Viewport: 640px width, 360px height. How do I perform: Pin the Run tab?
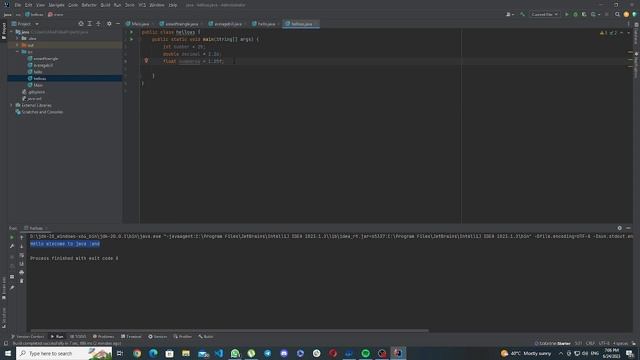[x=12, y=288]
